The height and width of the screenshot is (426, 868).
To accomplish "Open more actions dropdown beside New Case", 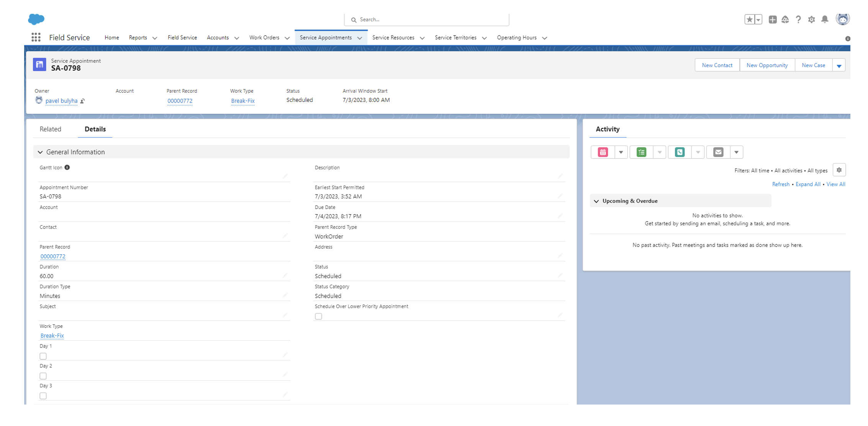I will pos(839,66).
